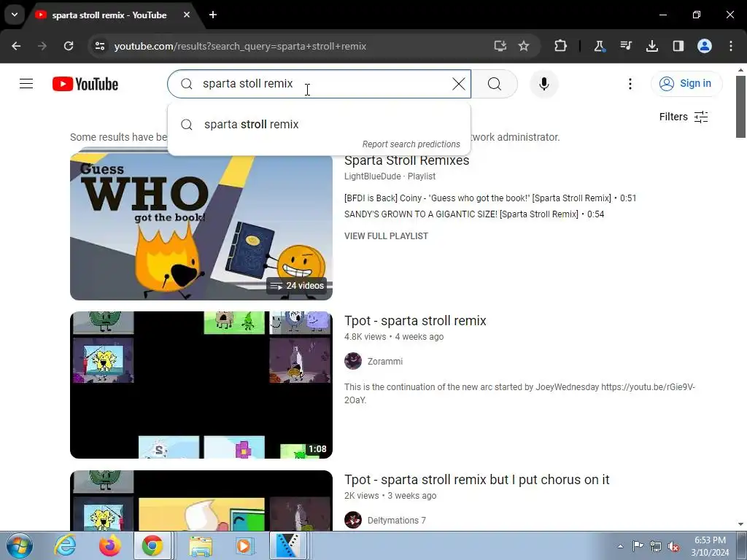Open YouTube settings three-dot menu
Screen dimensions: 747x560
630,84
